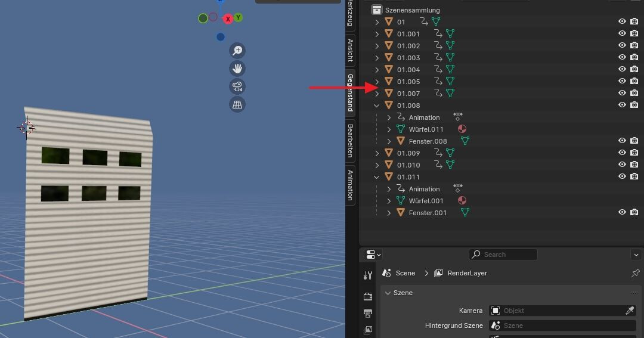Viewport: 644px width, 338px height.
Task: Click mesh data icon of object 01.009
Action: coord(450,153)
